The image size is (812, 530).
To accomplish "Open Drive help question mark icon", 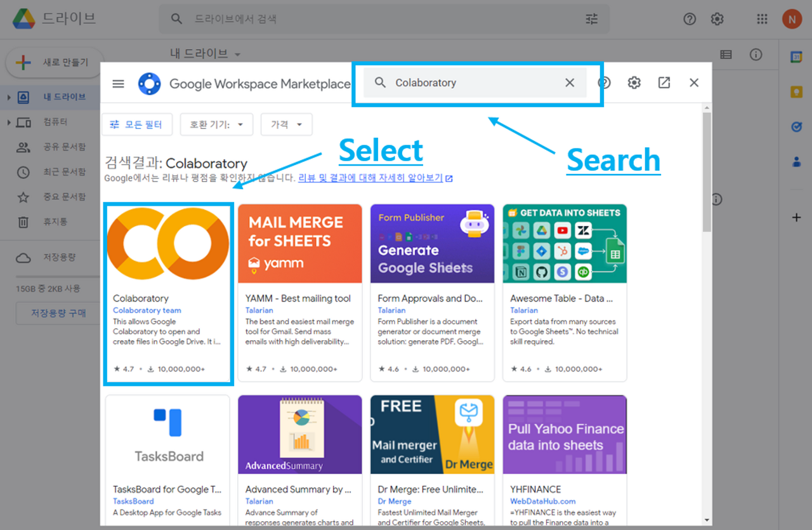I will (x=690, y=19).
